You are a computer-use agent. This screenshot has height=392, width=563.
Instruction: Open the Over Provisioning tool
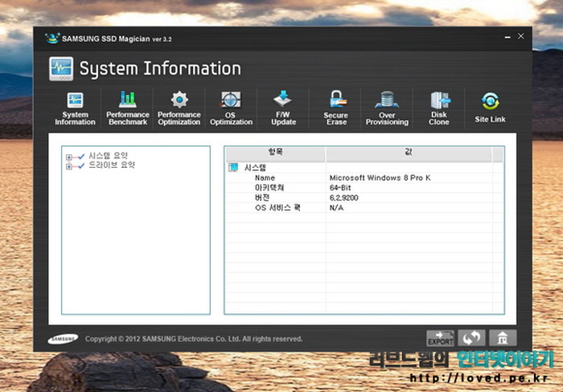(x=387, y=108)
